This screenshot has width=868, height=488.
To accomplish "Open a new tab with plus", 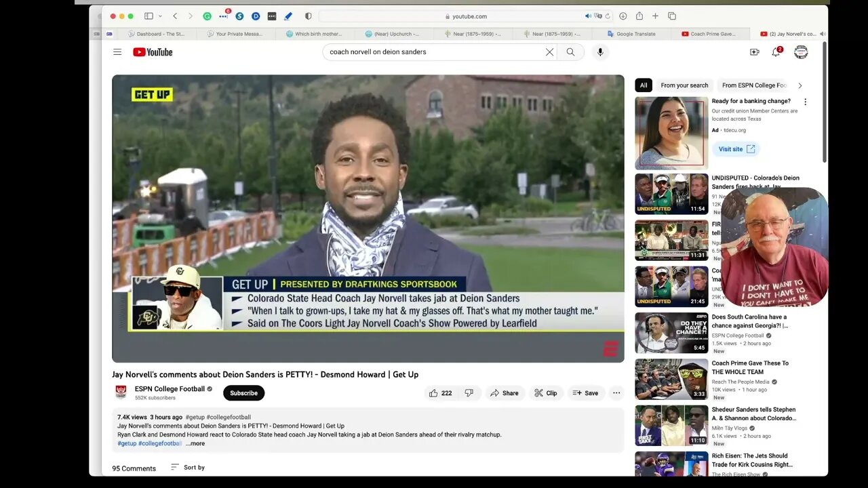I will (655, 16).
